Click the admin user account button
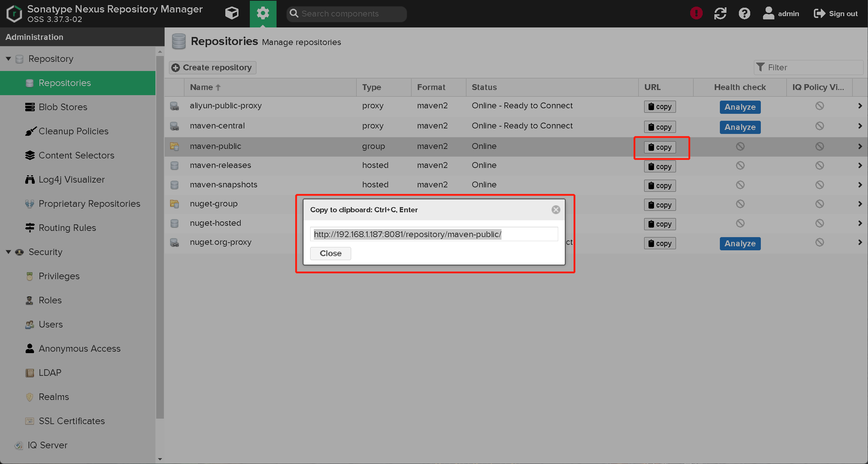Image resolution: width=868 pixels, height=464 pixels. 781,14
